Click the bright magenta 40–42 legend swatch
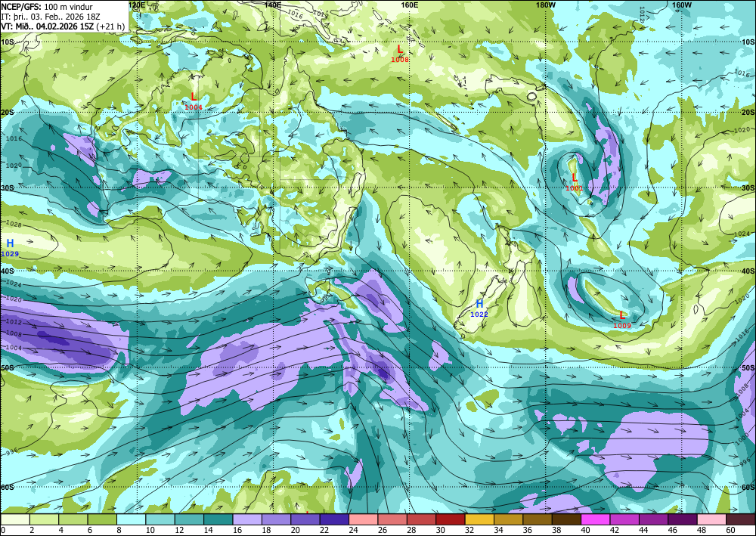 [x=596, y=519]
